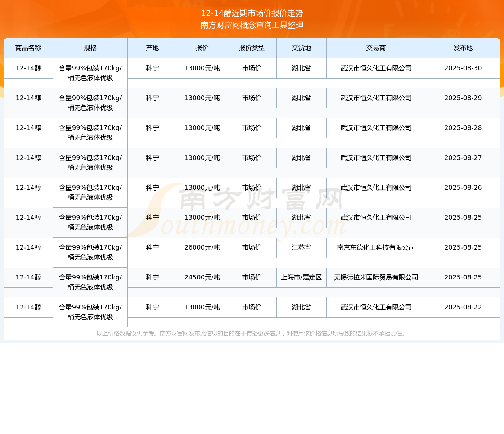Click the 26000元/吨 price cell
The image size is (504, 434).
pyautogui.click(x=202, y=247)
